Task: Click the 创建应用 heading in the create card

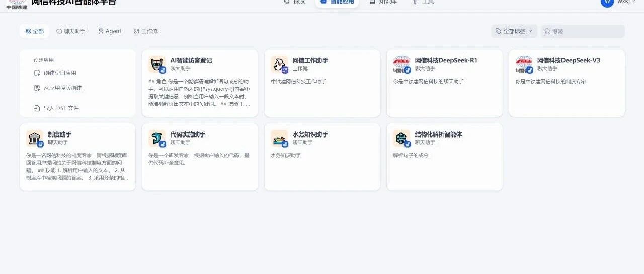Action: coord(44,60)
